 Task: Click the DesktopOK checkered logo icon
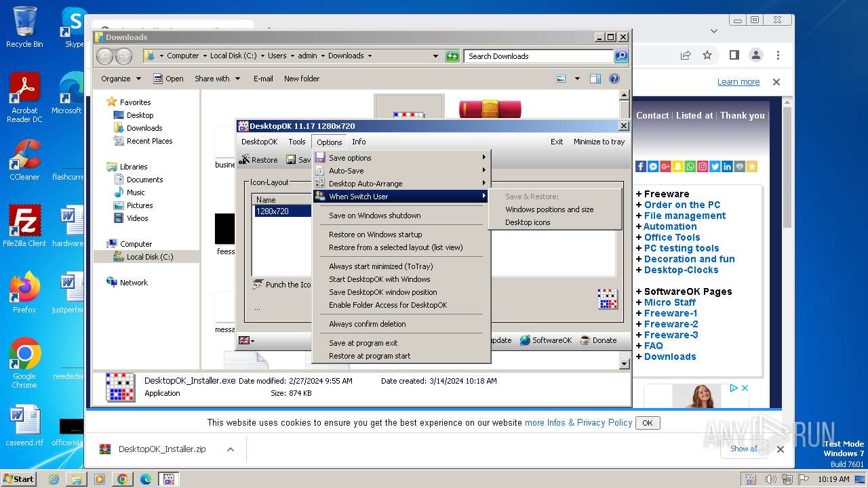[608, 299]
